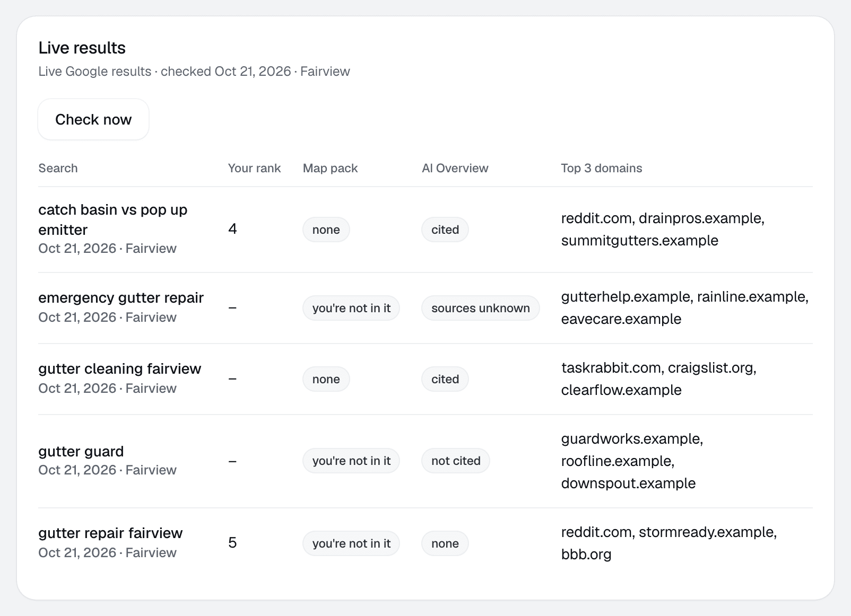Click the Your rank column header
851x616 pixels.
tap(254, 168)
